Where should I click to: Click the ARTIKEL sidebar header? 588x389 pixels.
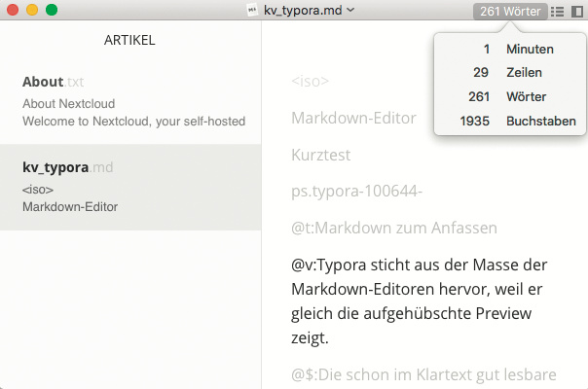(129, 41)
